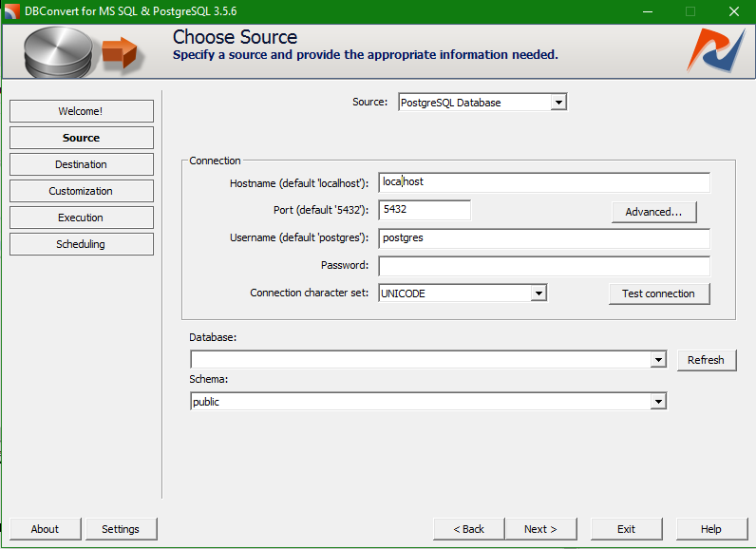The height and width of the screenshot is (549, 756).
Task: Close the DBConvert window
Action: coord(734,11)
